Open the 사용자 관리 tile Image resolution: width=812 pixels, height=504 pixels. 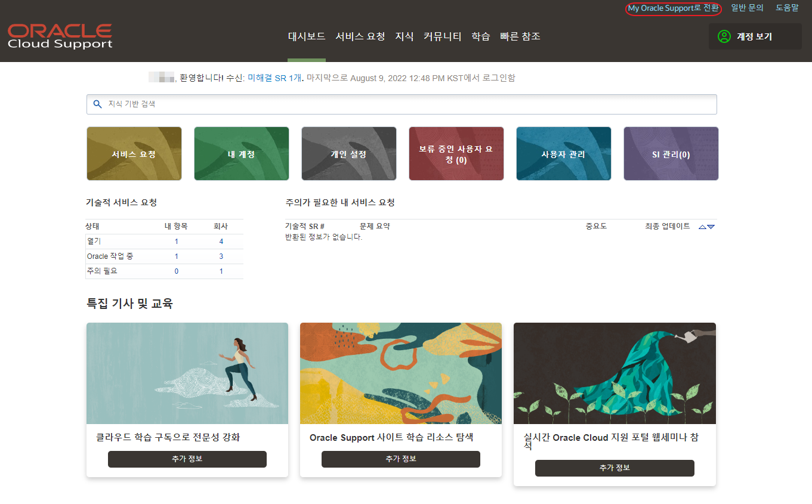coord(564,153)
